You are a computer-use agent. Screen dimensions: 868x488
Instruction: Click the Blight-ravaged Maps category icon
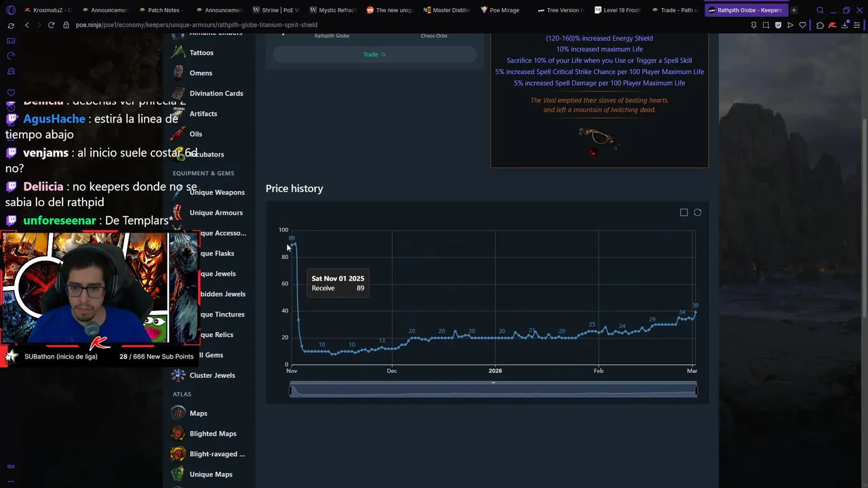(178, 453)
